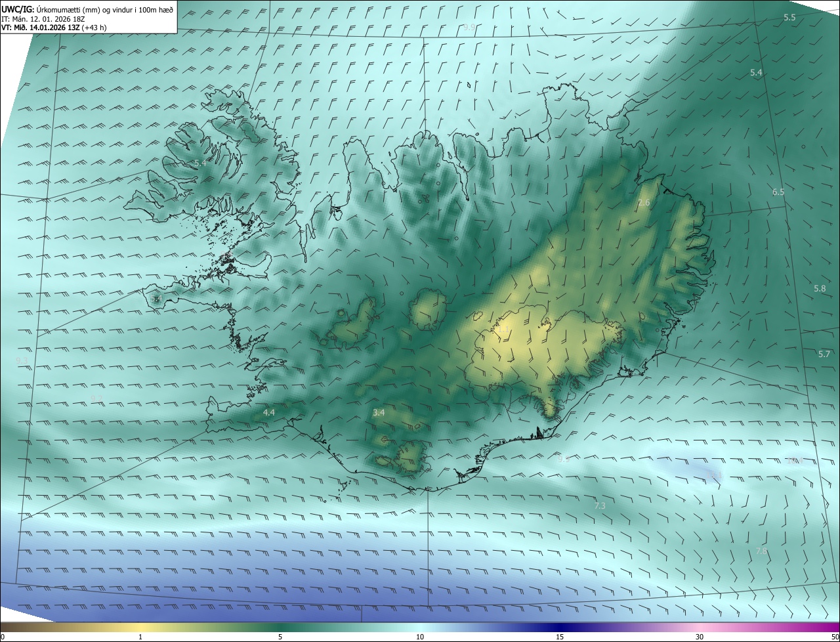Click the '4.4' value label
Screen dimensions: 840x642
(x=268, y=412)
